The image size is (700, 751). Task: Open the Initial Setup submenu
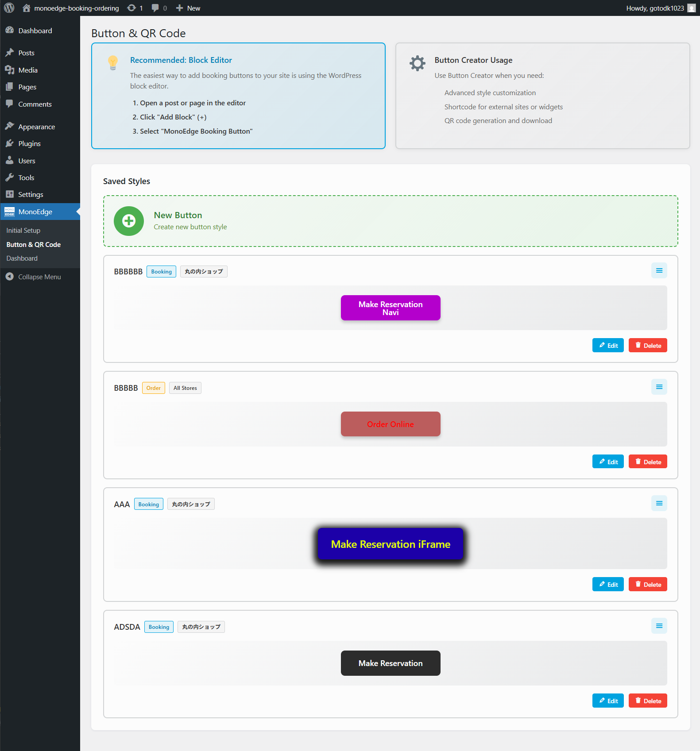pos(23,230)
